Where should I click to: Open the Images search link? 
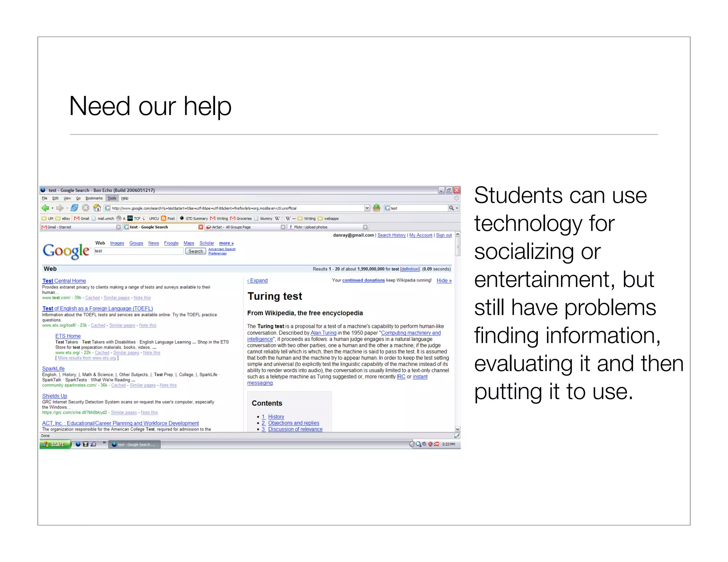click(117, 243)
